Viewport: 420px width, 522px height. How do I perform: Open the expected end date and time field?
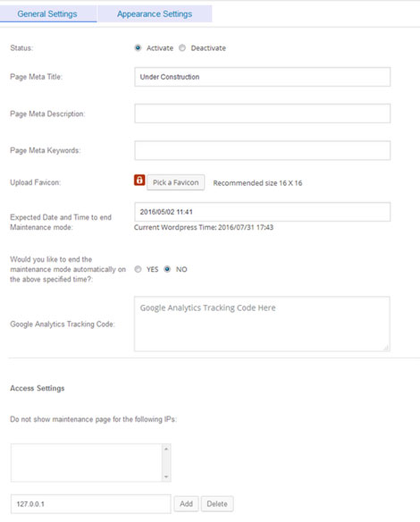tap(262, 212)
